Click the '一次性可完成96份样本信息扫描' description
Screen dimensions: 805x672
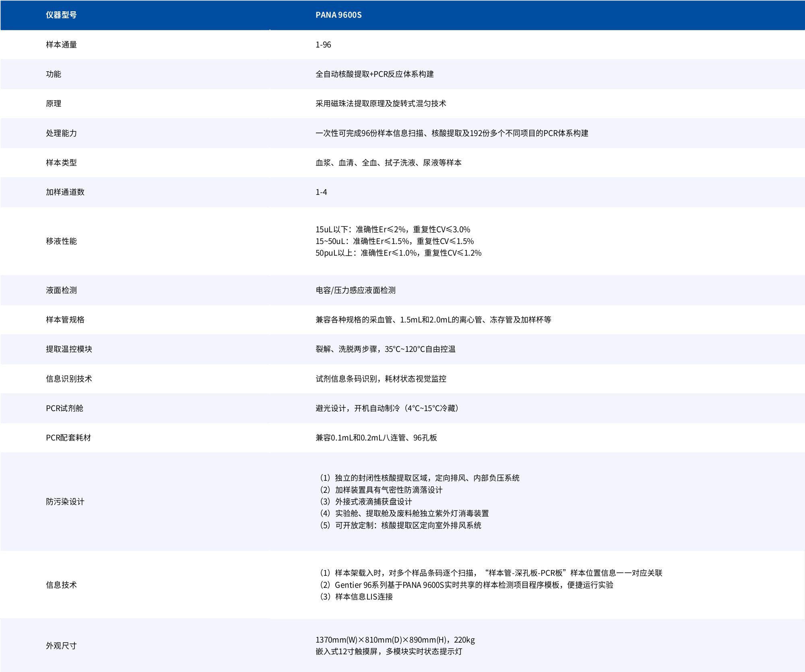tap(452, 133)
